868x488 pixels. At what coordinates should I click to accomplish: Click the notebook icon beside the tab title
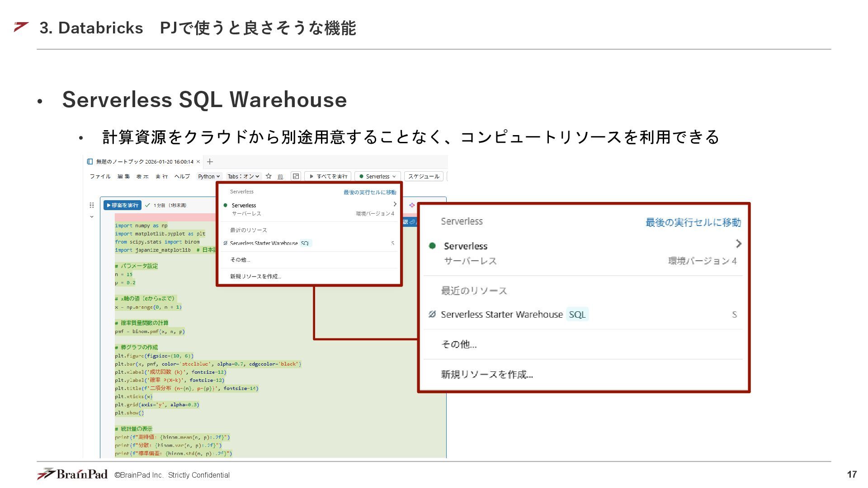click(90, 161)
